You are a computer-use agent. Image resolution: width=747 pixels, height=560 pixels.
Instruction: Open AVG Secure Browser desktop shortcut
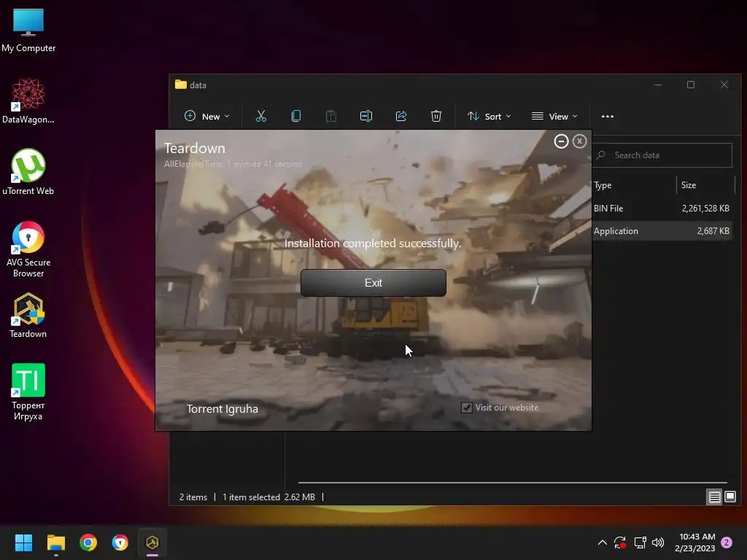point(28,249)
